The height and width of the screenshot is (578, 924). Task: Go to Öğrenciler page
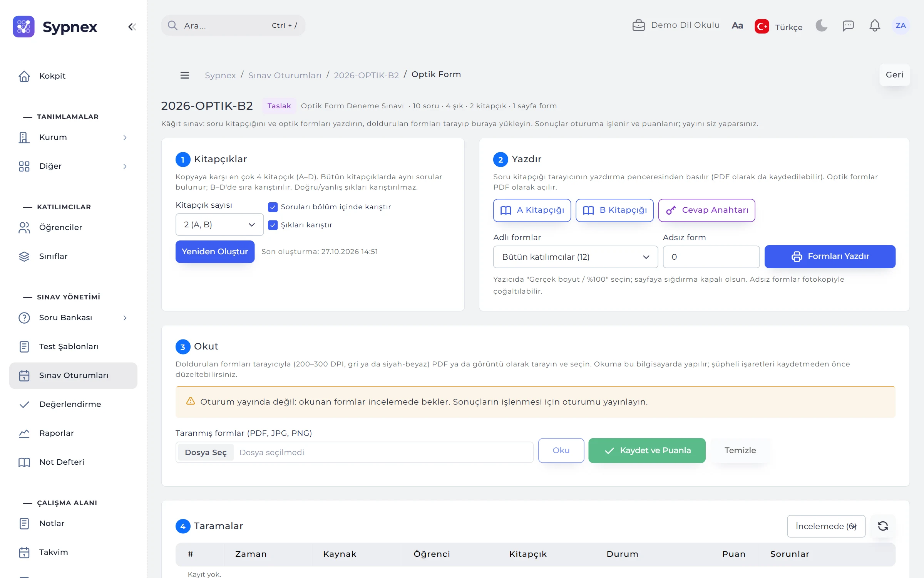point(73,227)
